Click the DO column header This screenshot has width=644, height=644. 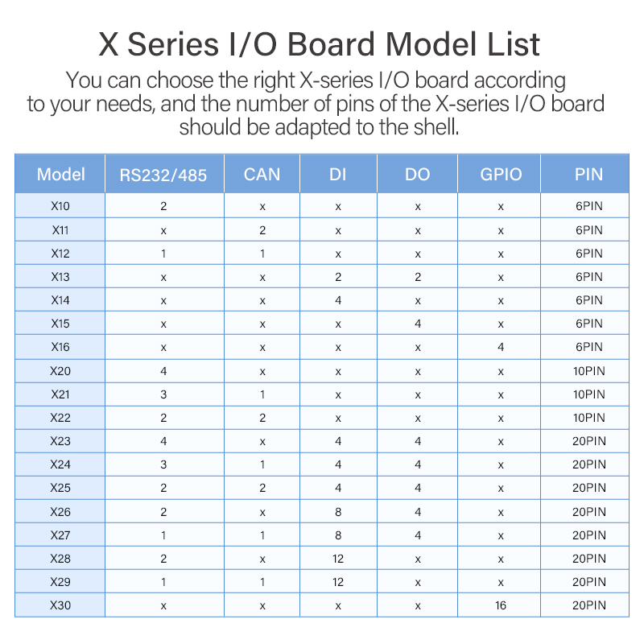[418, 174]
